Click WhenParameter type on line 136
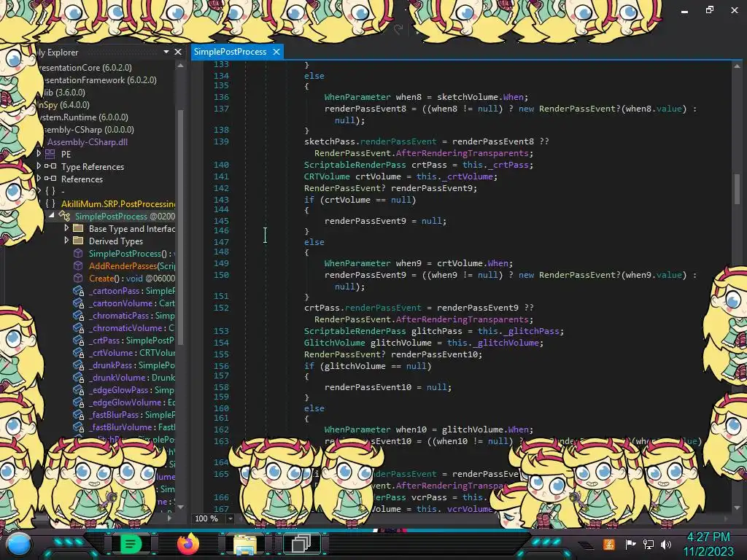This screenshot has width=747, height=560. tap(357, 97)
